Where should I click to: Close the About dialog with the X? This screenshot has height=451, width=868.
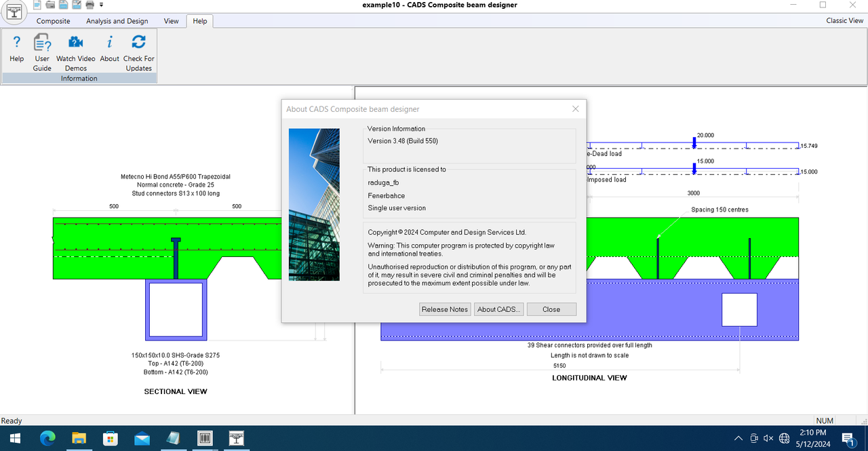(x=576, y=109)
